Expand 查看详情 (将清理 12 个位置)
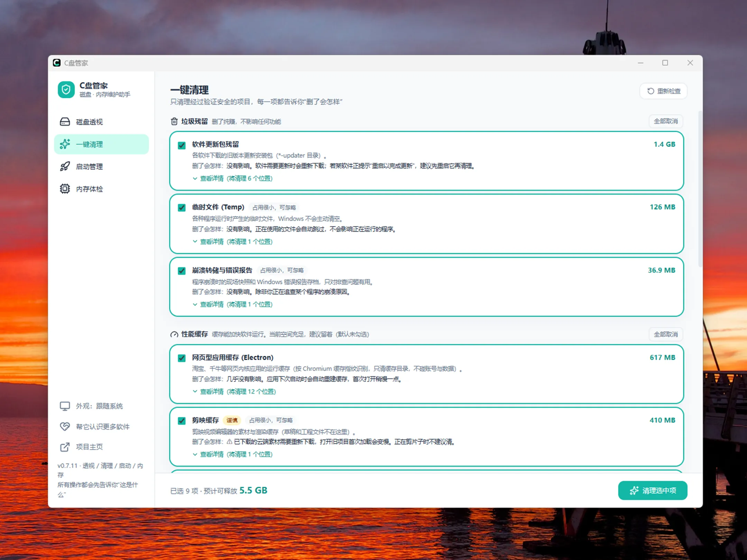The image size is (747, 560). tap(234, 391)
